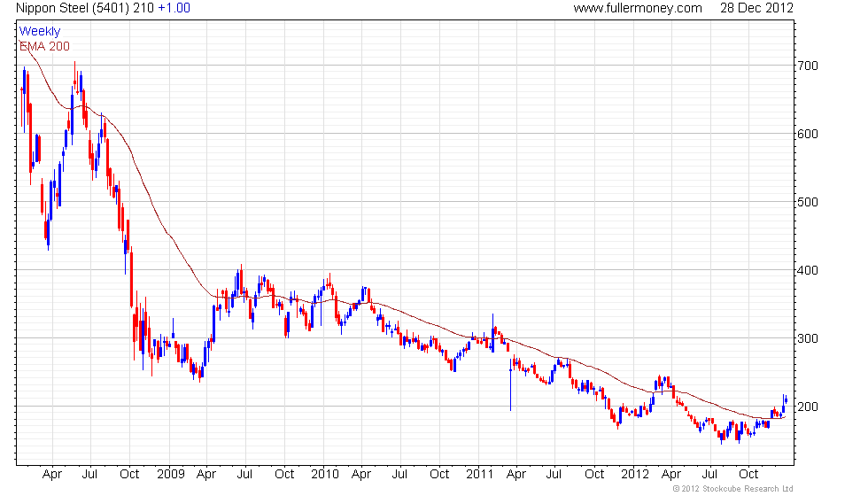The width and height of the screenshot is (868, 496).
Task: Click the 200 price axis label
Action: (x=807, y=407)
